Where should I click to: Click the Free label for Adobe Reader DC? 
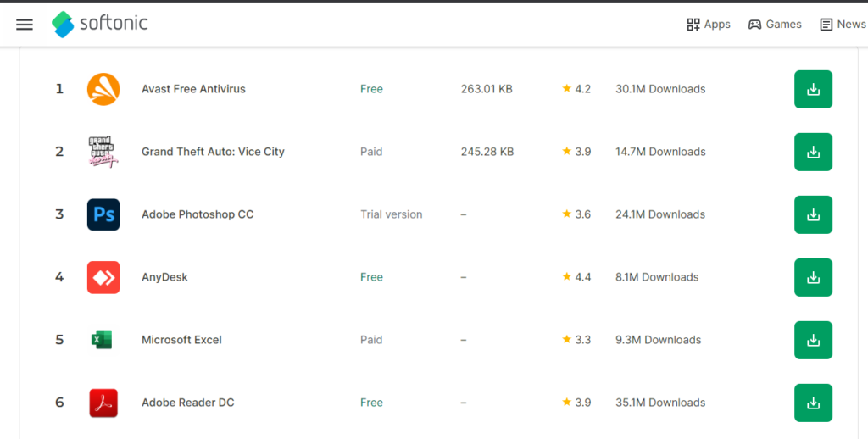click(x=371, y=403)
